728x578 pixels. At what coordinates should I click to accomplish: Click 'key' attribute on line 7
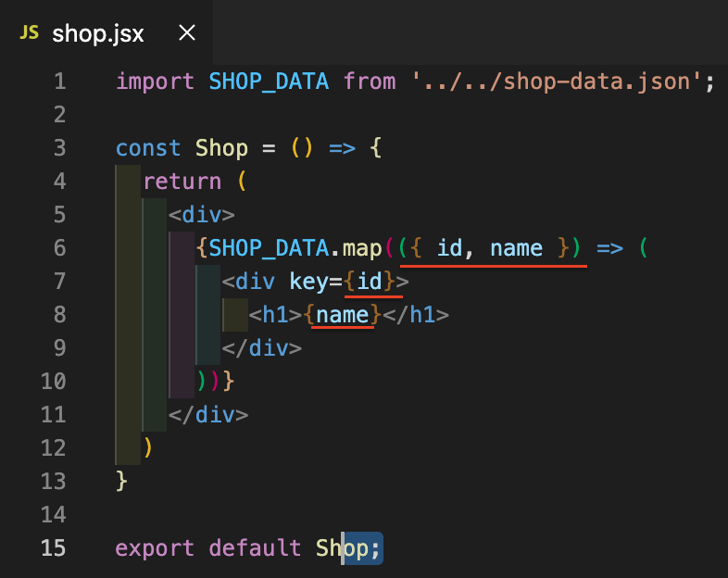coord(309,282)
